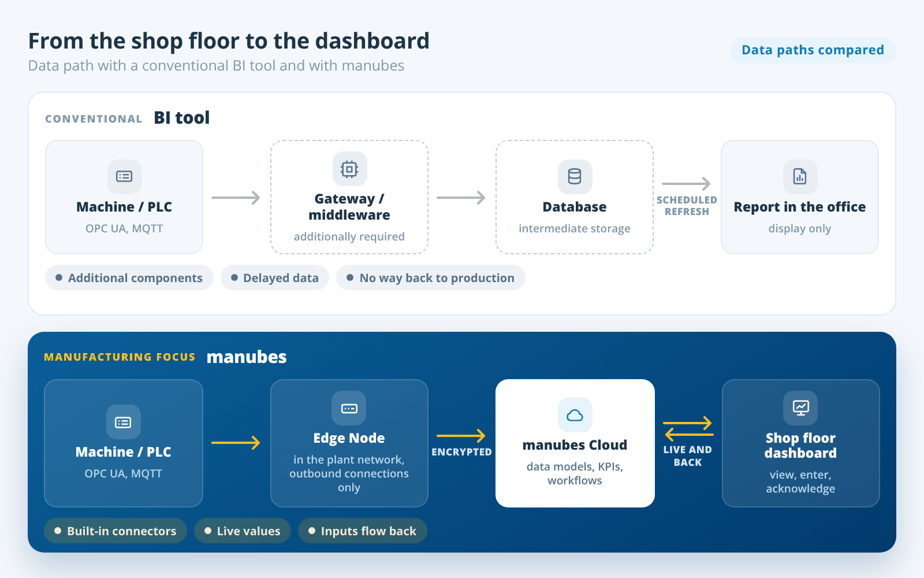Image resolution: width=924 pixels, height=578 pixels.
Task: Click 'manubes Cloud' card title
Action: click(x=575, y=445)
